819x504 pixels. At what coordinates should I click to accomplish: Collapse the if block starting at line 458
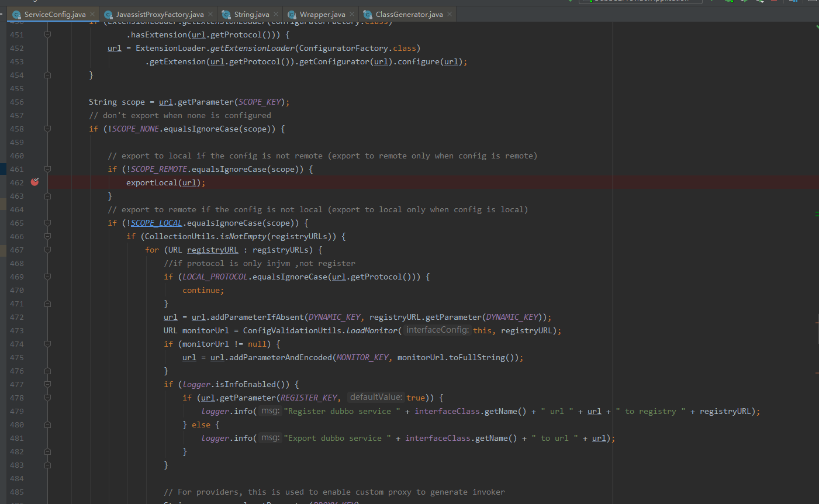(x=47, y=129)
